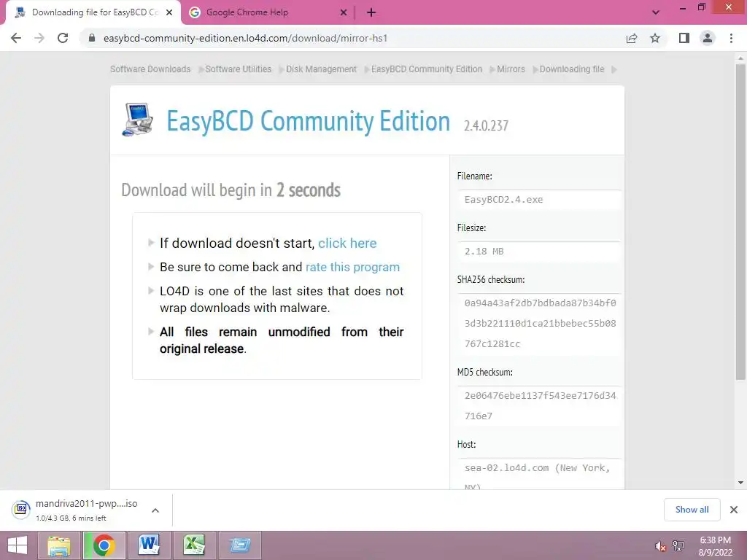View site security lock info

pos(92,38)
